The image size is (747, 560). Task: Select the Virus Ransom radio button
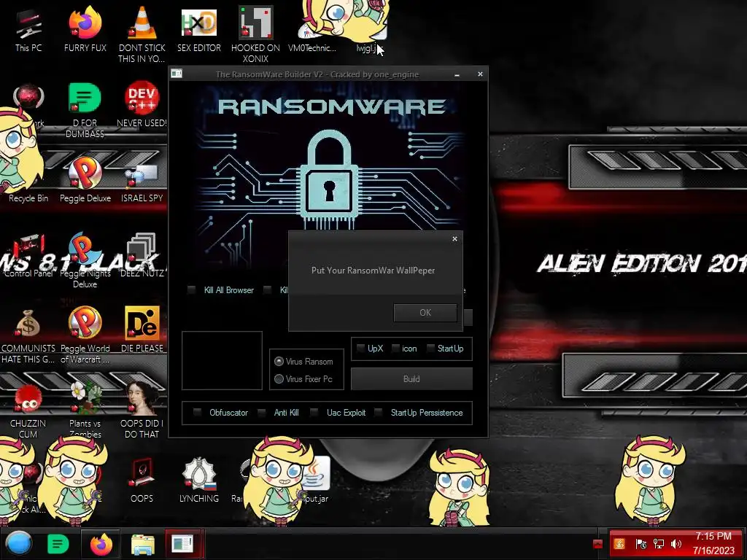279,362
